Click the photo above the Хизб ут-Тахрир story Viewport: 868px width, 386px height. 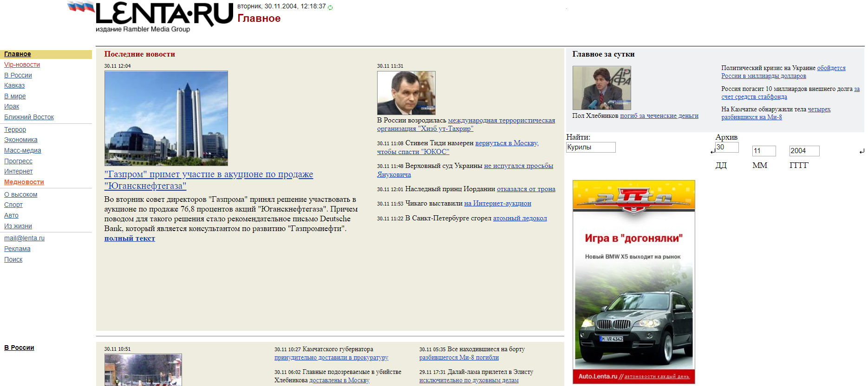(406, 93)
